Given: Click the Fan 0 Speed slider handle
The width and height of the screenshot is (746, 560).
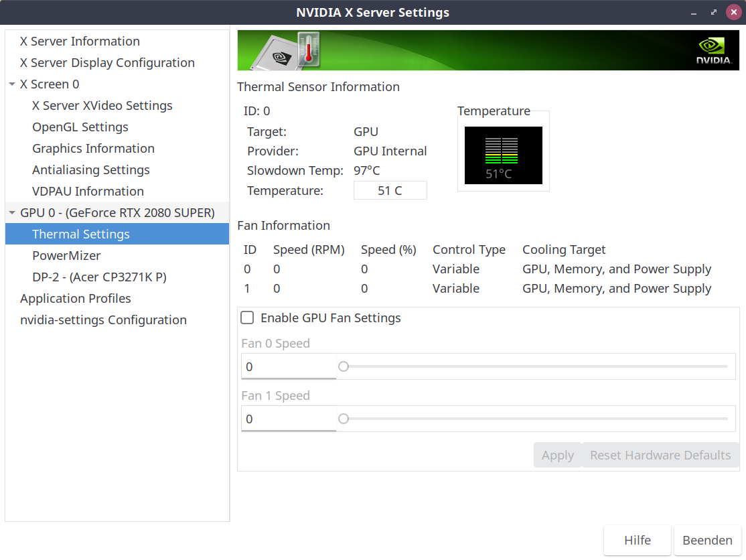Looking at the screenshot, I should pyautogui.click(x=344, y=366).
